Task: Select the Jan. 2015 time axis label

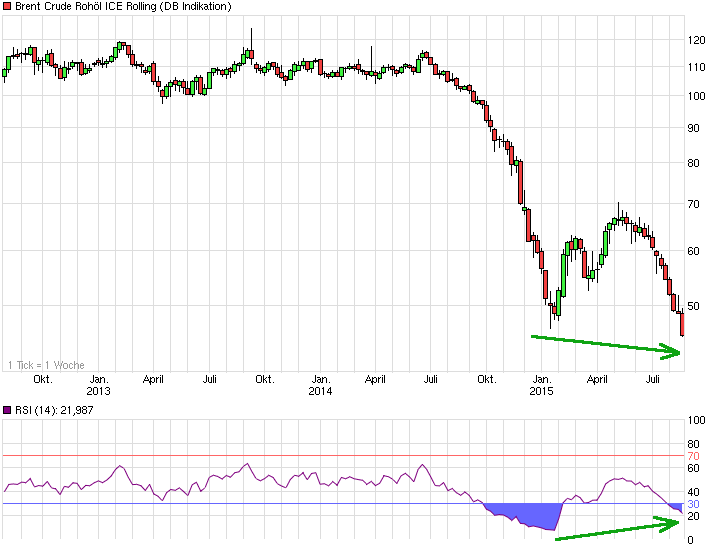Action: pos(541,385)
